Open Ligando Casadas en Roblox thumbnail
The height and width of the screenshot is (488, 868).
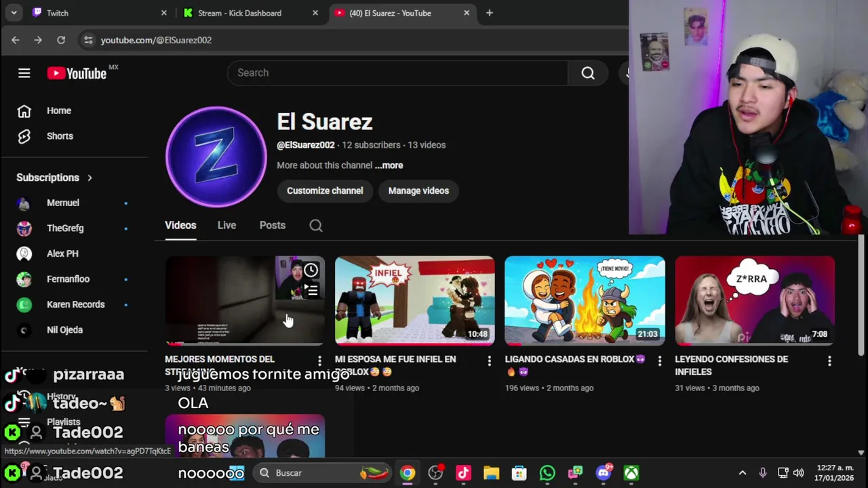(x=585, y=301)
